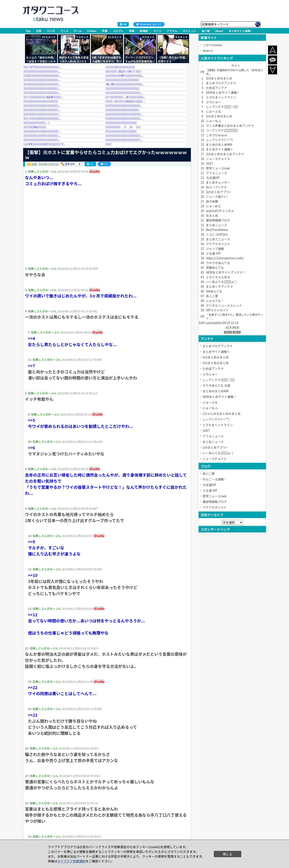Open ranking entry BestTrendNews

217,230
